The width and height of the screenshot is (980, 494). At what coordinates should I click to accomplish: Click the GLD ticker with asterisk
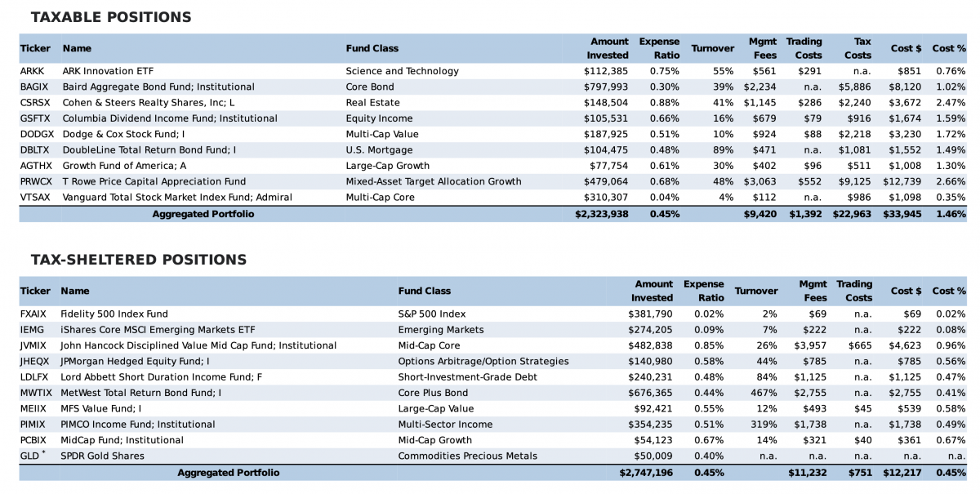pos(32,456)
